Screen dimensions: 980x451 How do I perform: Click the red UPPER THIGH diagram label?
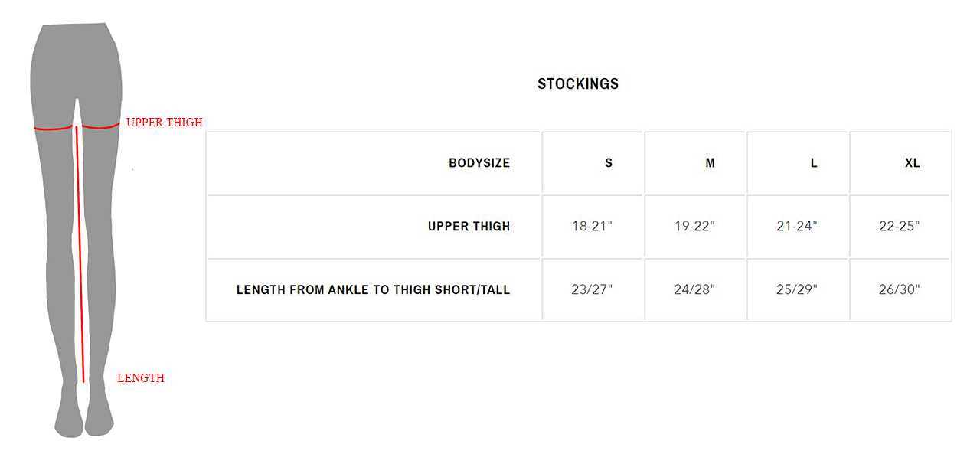click(165, 123)
